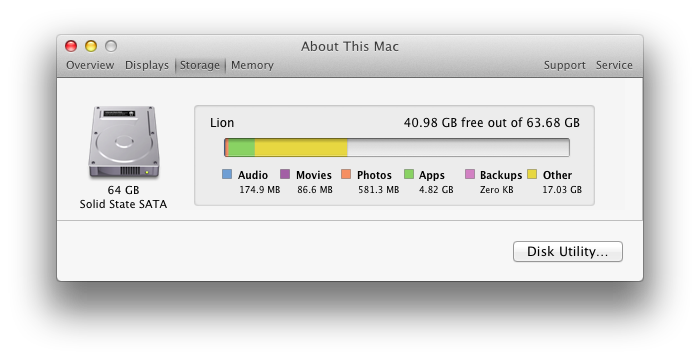Click the green Apps legend swatch
The image size is (700, 360).
point(409,174)
